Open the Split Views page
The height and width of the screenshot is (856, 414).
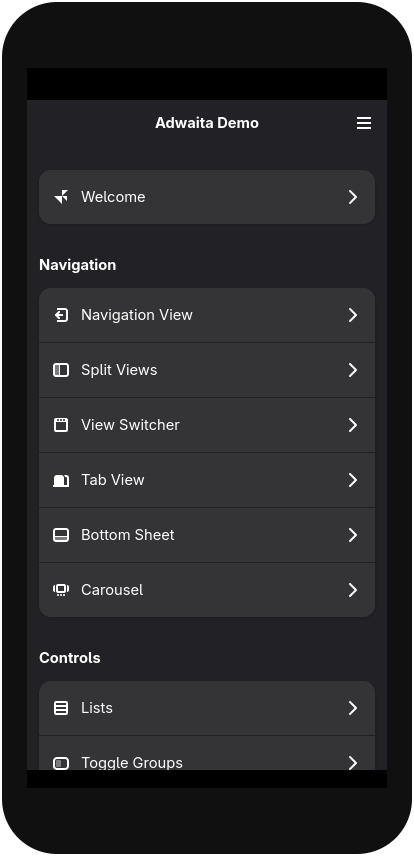pyautogui.click(x=207, y=370)
